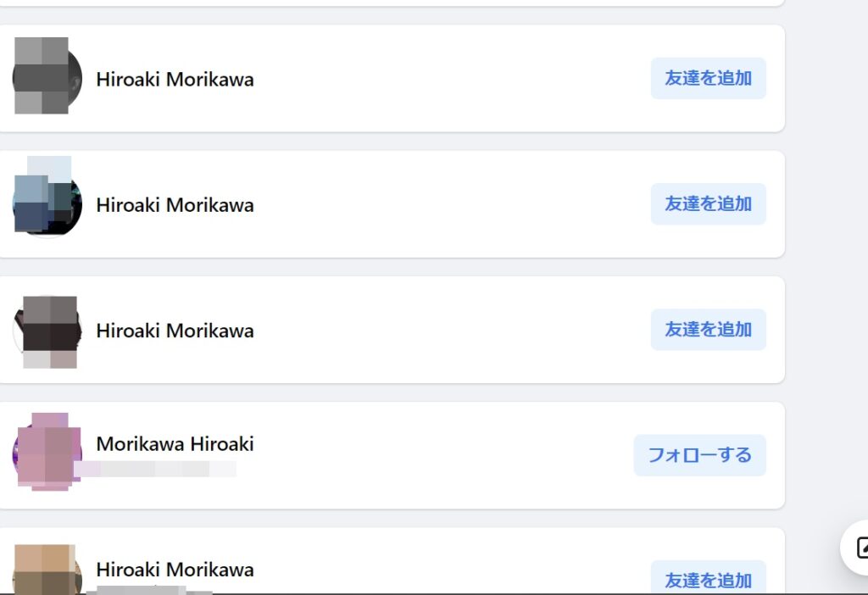Open the new message compose icon
Screen dimensions: 868x595
[x=860, y=548]
